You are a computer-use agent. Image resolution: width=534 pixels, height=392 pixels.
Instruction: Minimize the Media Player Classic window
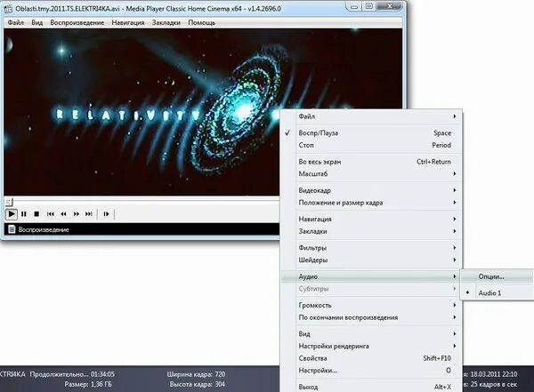354,6
